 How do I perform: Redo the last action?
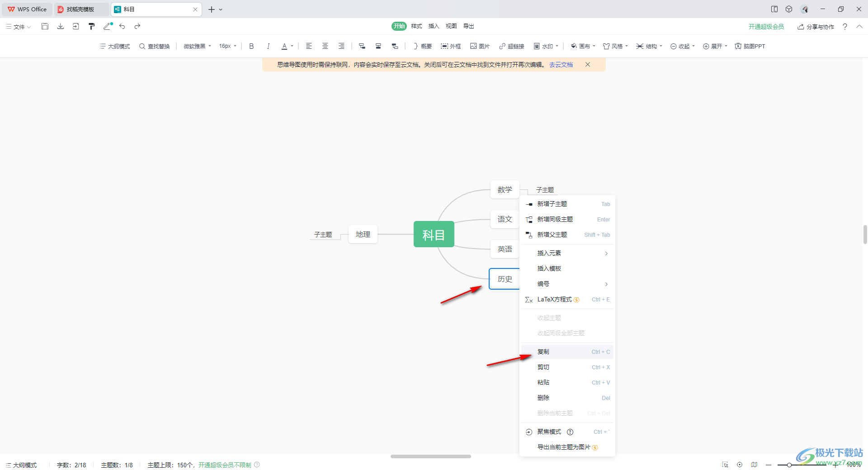[137, 27]
